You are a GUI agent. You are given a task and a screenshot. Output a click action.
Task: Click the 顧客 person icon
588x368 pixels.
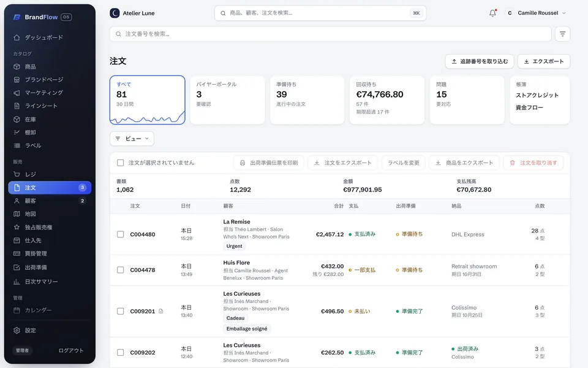pos(17,201)
